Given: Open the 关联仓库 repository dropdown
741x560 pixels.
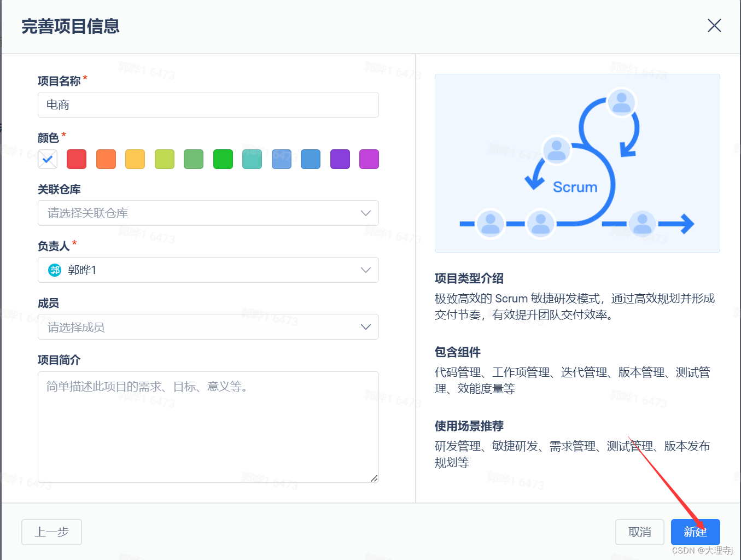Looking at the screenshot, I should point(208,213).
